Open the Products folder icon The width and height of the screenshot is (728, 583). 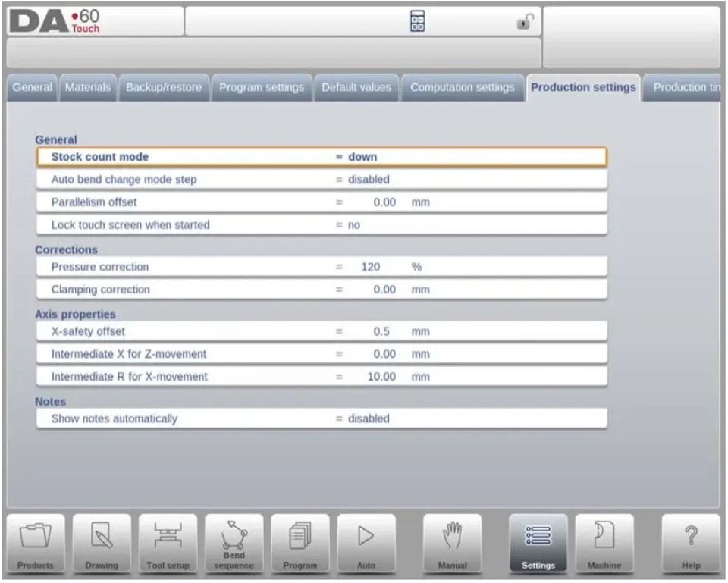click(36, 544)
